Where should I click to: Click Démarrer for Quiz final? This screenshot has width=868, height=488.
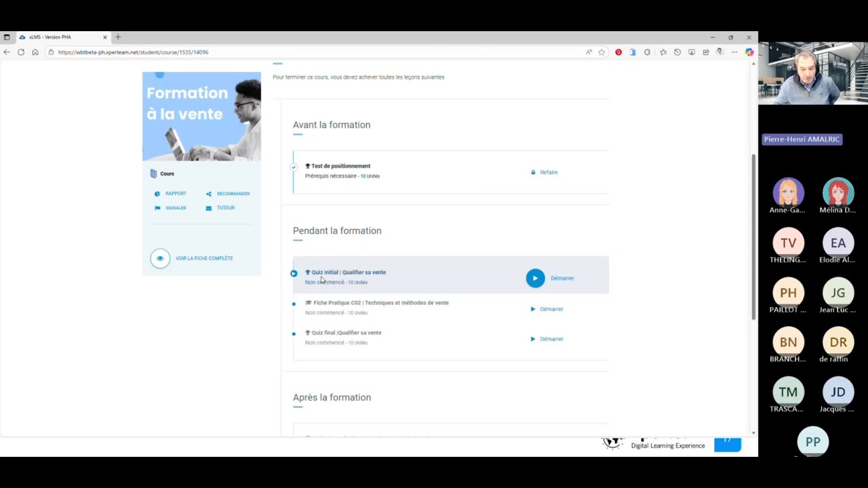point(551,339)
